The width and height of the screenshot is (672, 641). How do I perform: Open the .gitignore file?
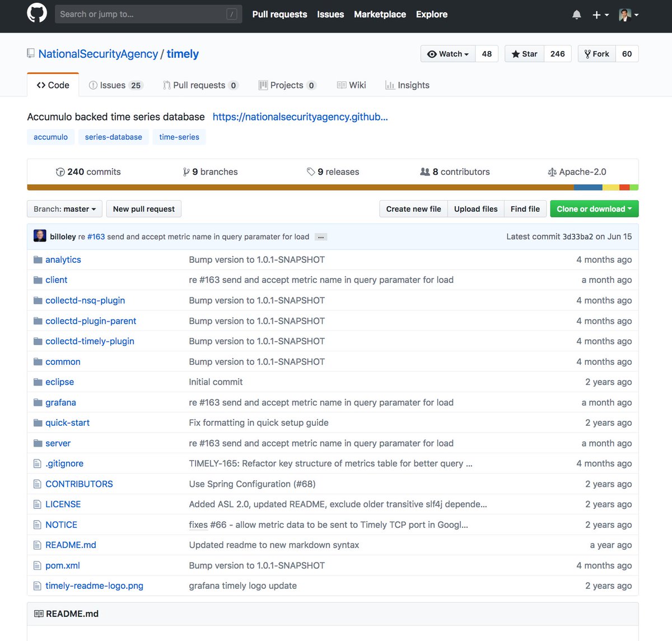(x=64, y=463)
